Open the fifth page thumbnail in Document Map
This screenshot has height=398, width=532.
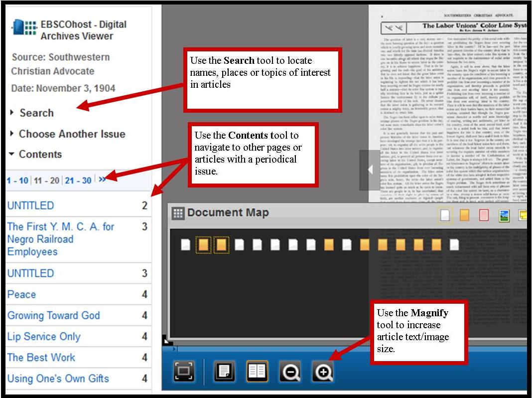[257, 244]
